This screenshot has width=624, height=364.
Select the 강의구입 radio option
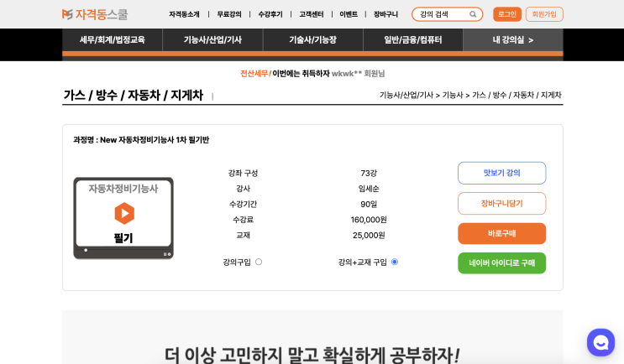[259, 262]
